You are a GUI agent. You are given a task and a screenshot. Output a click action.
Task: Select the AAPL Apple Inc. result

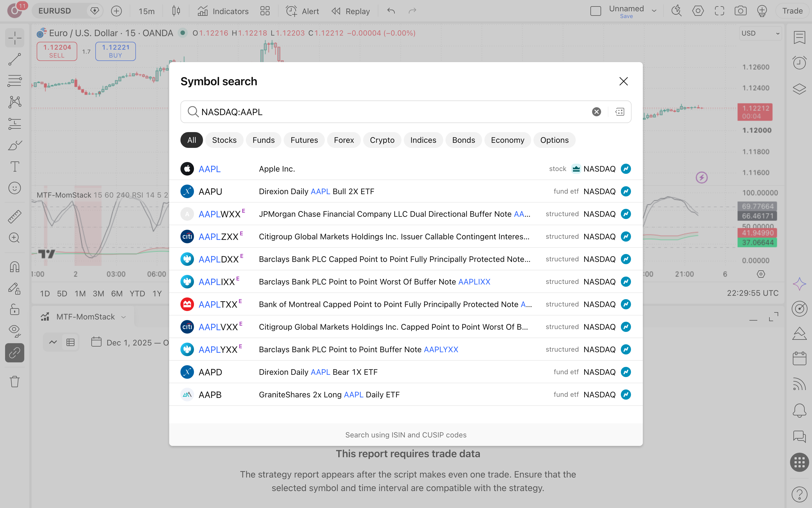pos(406,169)
